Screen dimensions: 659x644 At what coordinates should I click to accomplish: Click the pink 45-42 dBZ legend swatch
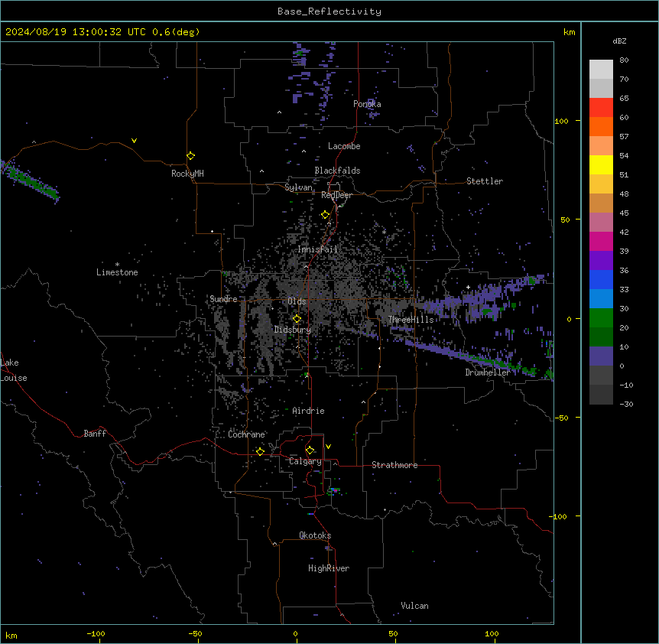coord(601,223)
